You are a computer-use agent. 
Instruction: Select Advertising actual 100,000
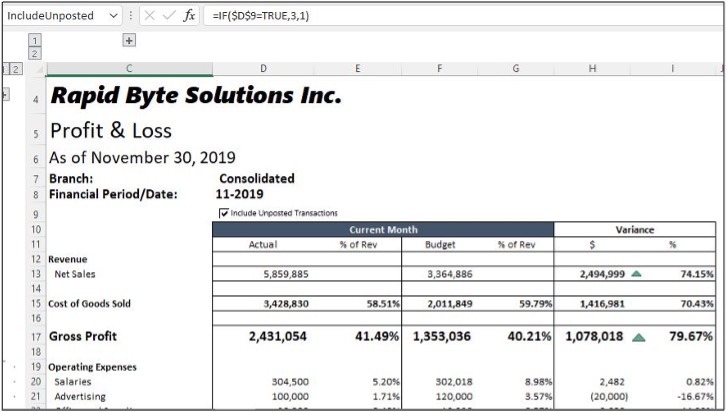tap(290, 397)
